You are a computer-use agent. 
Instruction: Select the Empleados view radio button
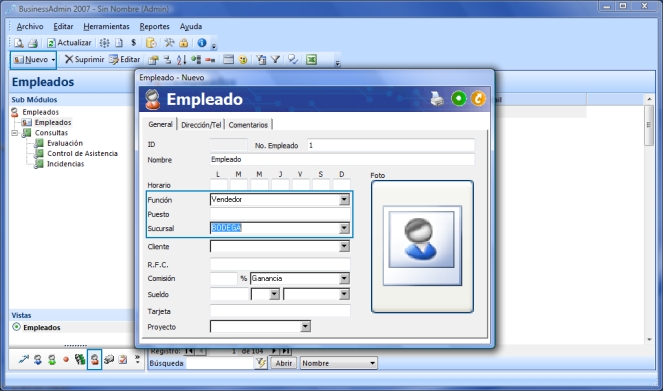click(16, 327)
